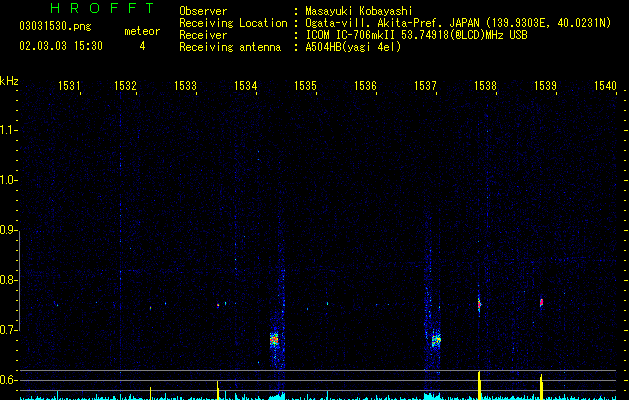Click the Receiving antenna label
The height and width of the screenshot is (400, 629).
230,47
